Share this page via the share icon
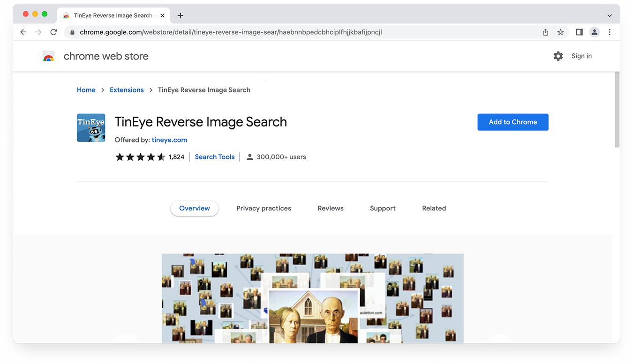 point(545,32)
